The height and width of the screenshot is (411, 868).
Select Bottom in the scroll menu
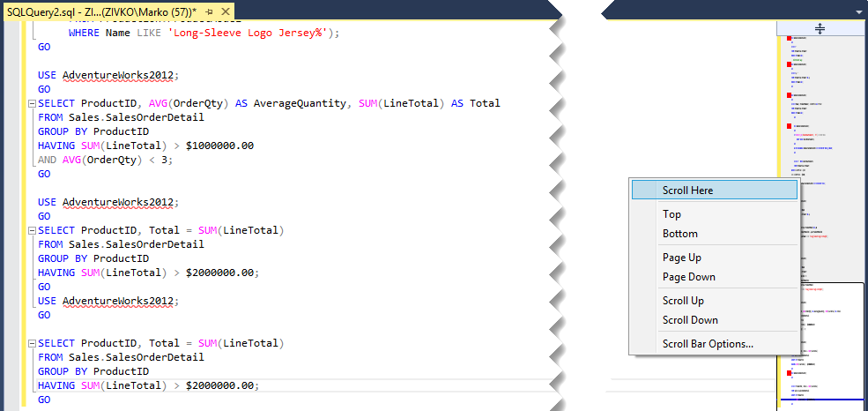pos(679,234)
